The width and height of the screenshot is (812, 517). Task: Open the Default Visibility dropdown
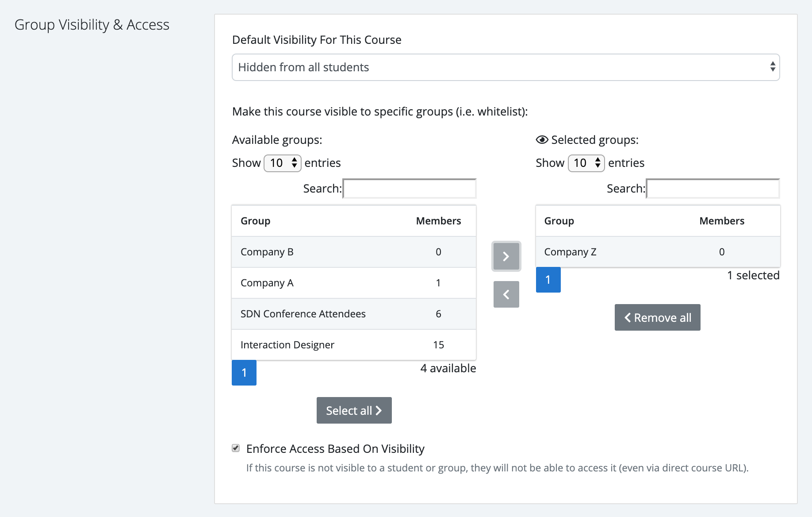(506, 67)
